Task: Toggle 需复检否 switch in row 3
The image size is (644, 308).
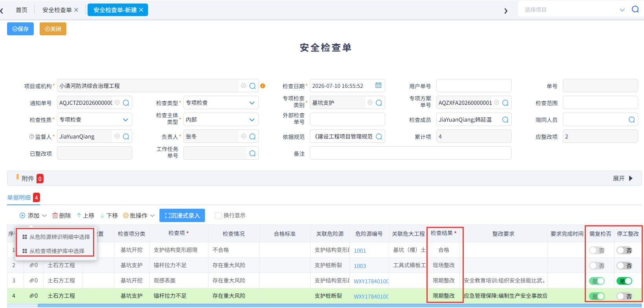Action: pyautogui.click(x=596, y=281)
